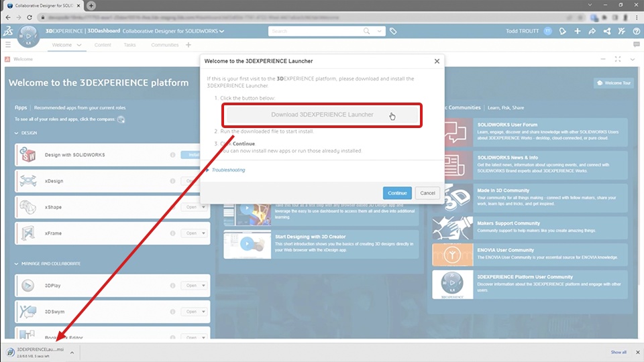Open the Welcome widget menu chevron
This screenshot has width=644, height=362.
click(x=633, y=60)
